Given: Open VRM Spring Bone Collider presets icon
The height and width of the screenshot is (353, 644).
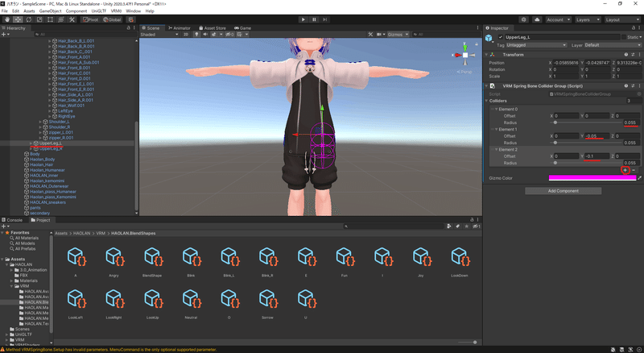Looking at the screenshot, I should click(x=633, y=86).
